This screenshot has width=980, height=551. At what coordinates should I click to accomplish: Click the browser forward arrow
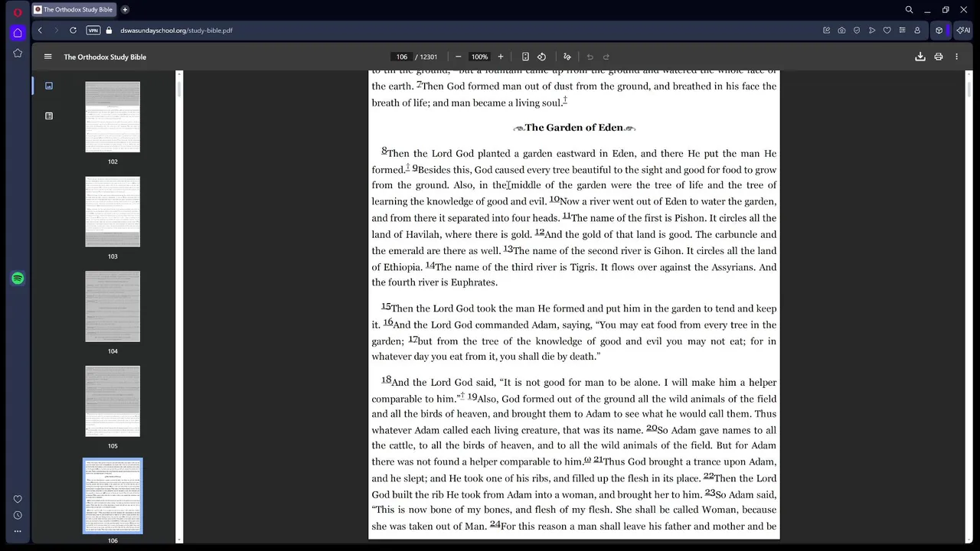point(56,31)
